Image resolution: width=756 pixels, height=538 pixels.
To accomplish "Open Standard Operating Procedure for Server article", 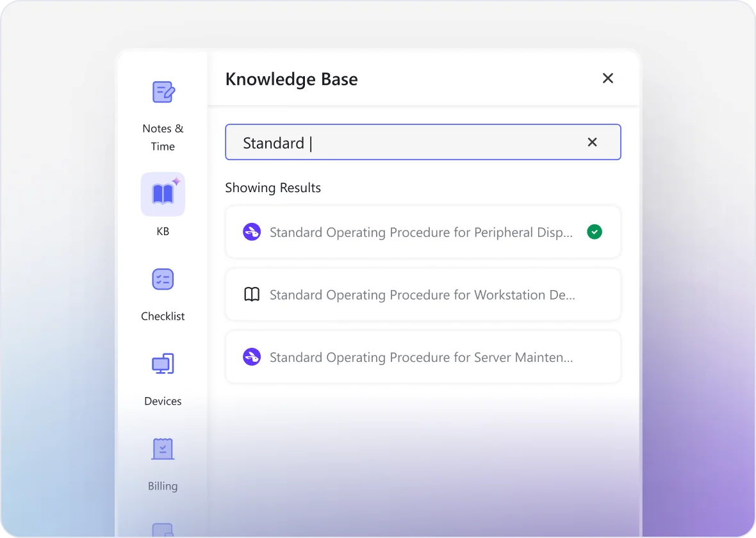I will click(x=421, y=357).
